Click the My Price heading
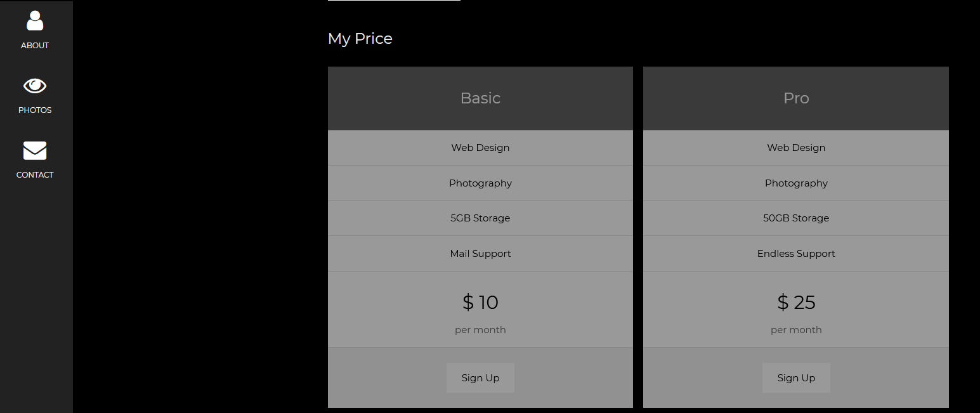Viewport: 980px width, 413px height. click(360, 38)
